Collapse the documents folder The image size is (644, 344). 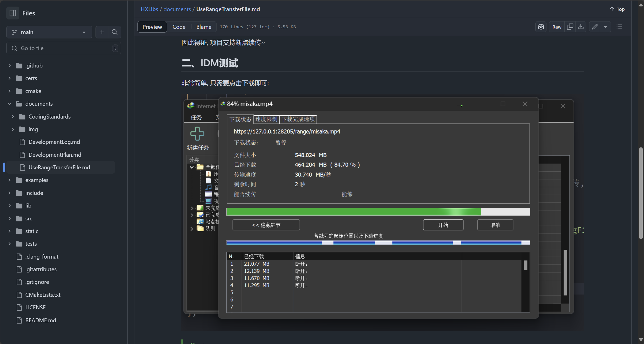[10, 104]
